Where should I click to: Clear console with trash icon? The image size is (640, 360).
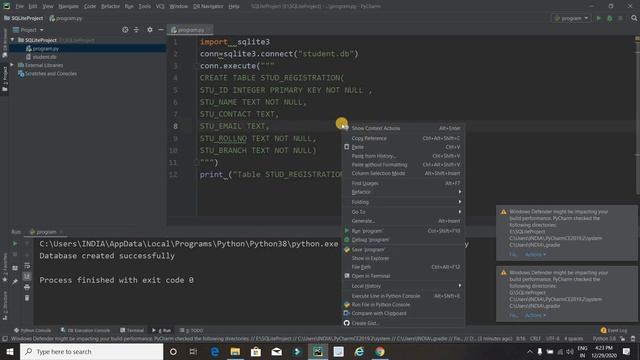click(27, 298)
